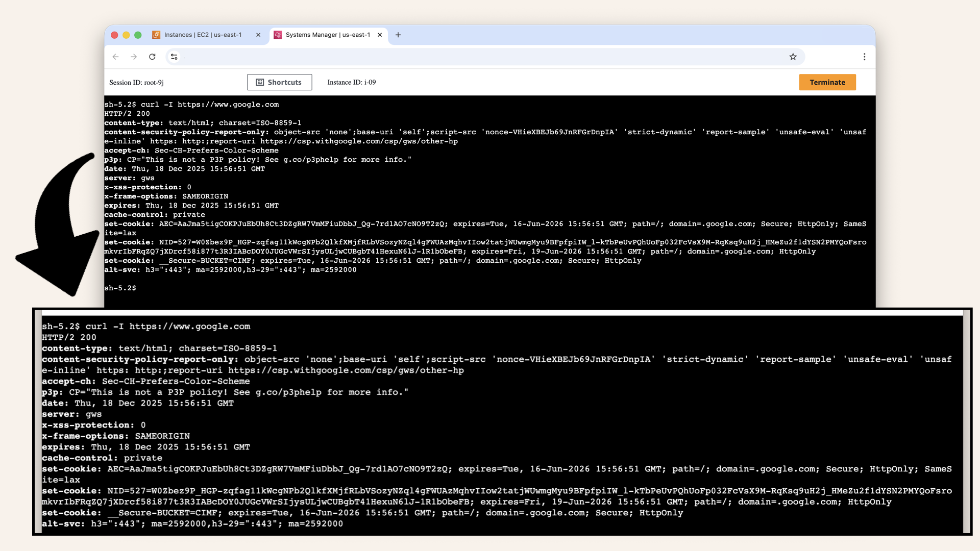This screenshot has width=980, height=551.
Task: Reload the page using the refresh icon
Action: coord(152,57)
